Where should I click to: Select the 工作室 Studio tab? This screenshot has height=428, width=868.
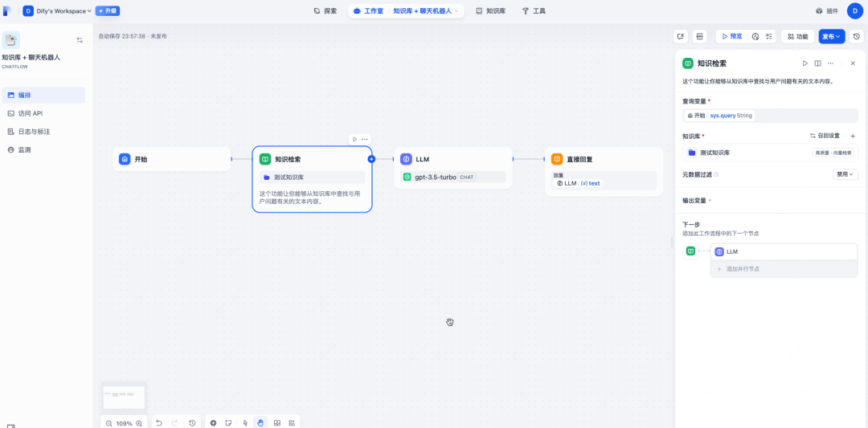click(x=368, y=10)
